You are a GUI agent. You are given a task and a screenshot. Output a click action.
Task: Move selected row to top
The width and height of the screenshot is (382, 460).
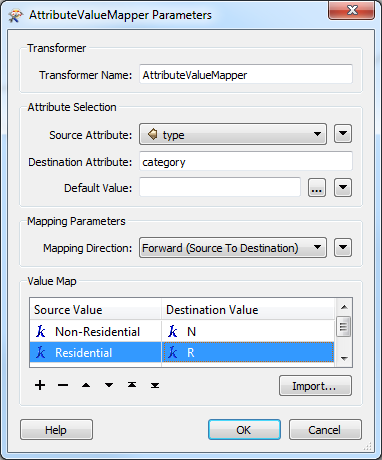point(132,385)
